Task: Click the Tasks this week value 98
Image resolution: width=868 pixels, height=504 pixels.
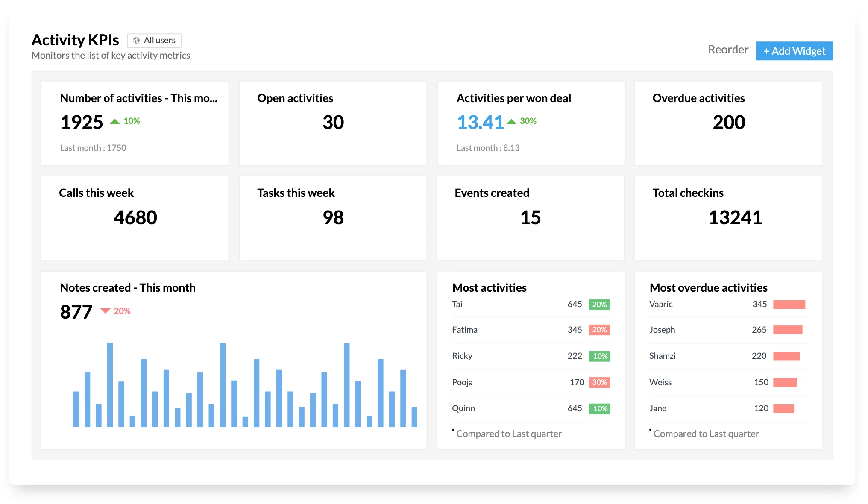Action: click(333, 217)
